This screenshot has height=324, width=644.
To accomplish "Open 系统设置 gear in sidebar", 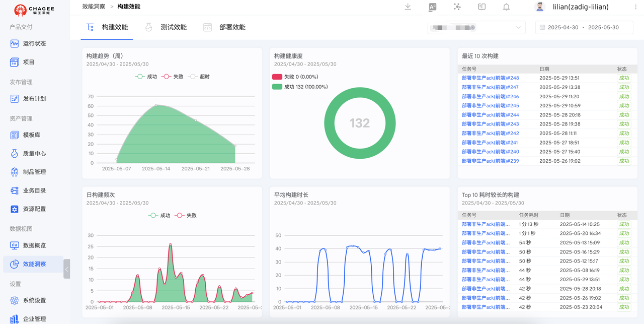I will pyautogui.click(x=34, y=301).
